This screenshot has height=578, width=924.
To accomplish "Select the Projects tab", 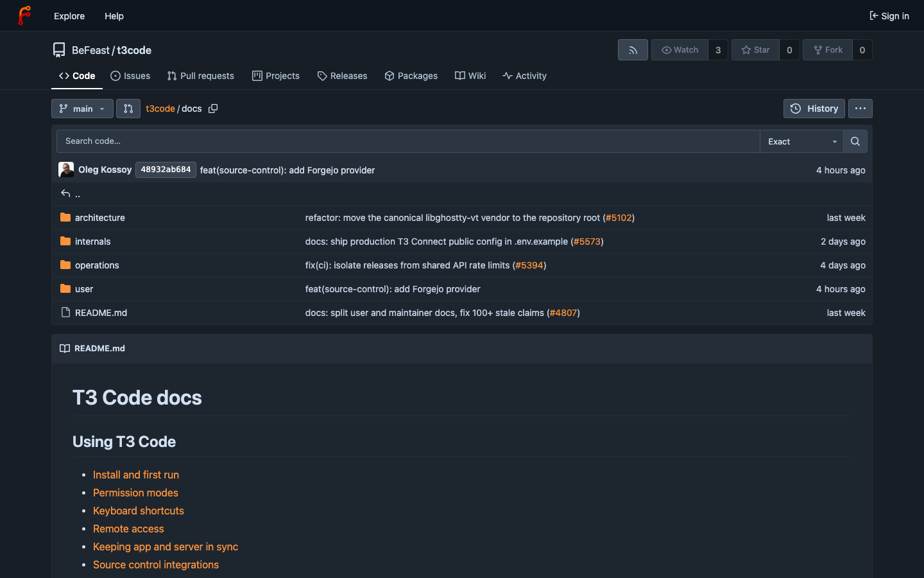I will tap(276, 76).
